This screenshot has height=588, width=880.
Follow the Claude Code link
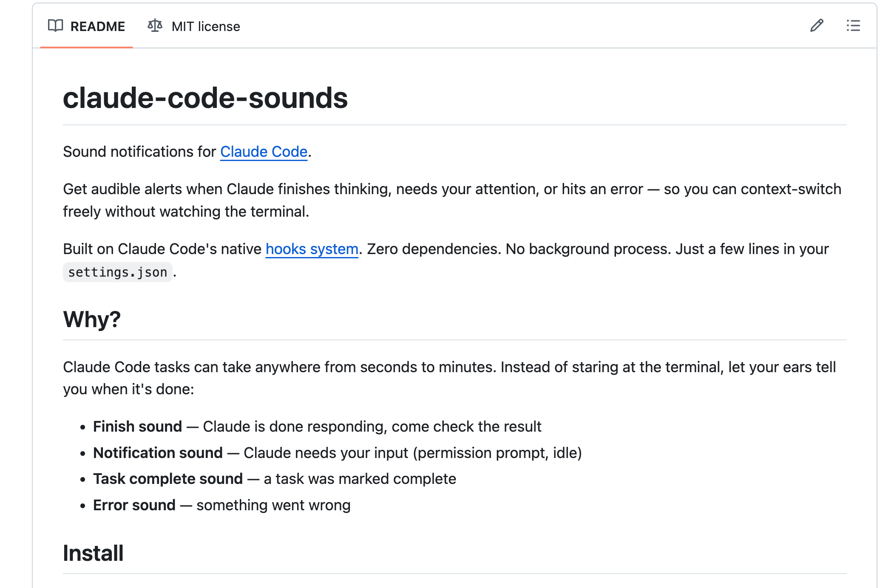263,152
